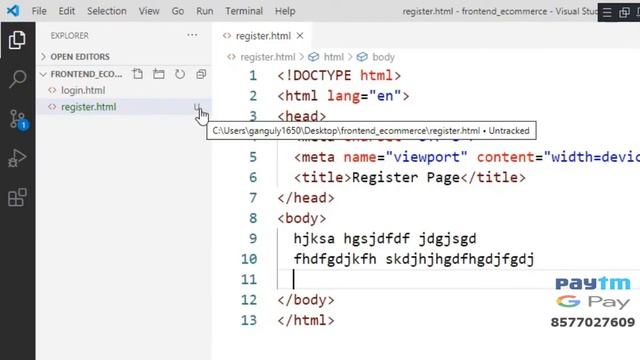Open the Edit menu

pos(67,11)
